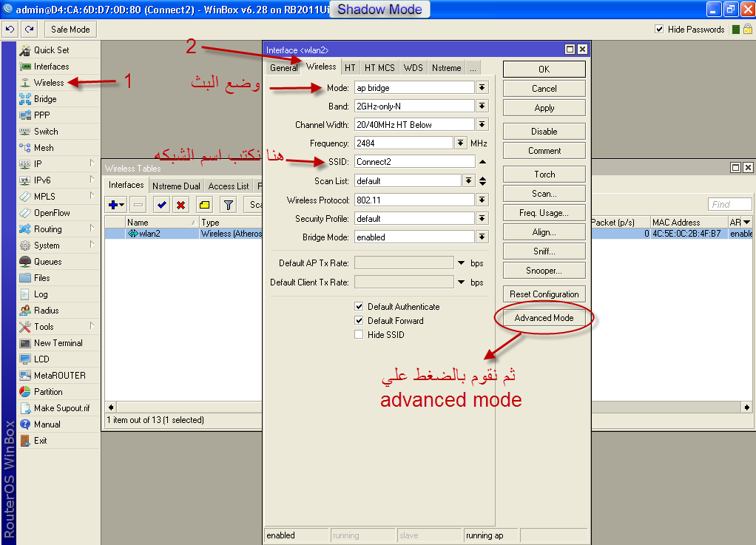Open the Nstreme Dual tab in Wireless Tables

176,186
